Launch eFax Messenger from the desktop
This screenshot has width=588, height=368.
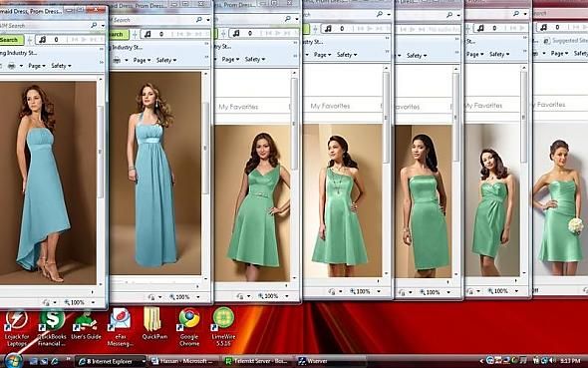(121, 326)
